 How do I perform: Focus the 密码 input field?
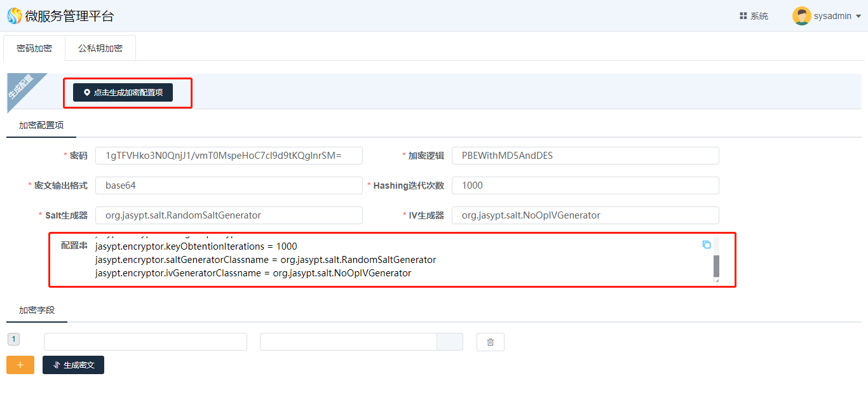(x=229, y=156)
